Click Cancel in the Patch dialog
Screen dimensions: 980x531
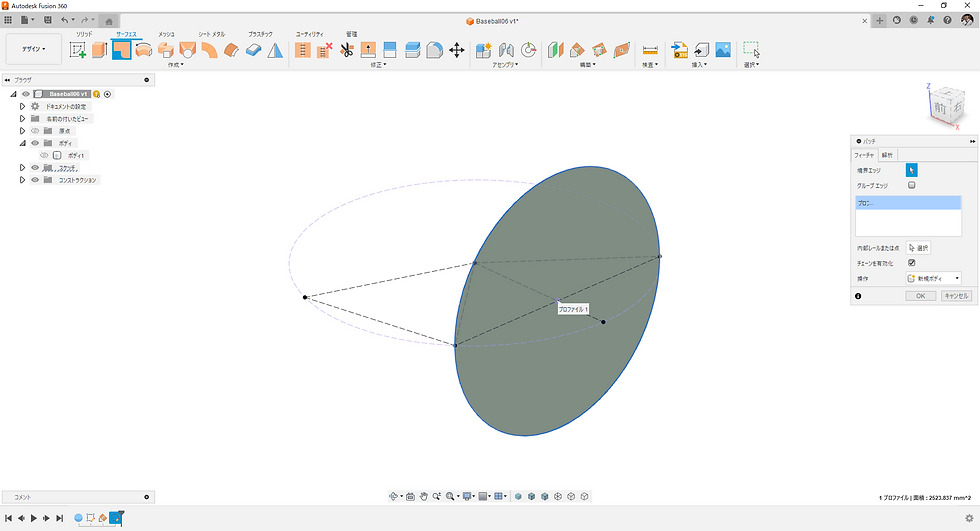coord(956,296)
